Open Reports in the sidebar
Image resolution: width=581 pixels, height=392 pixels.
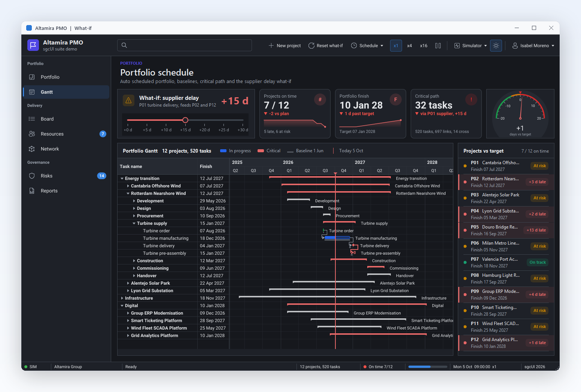pos(66,191)
